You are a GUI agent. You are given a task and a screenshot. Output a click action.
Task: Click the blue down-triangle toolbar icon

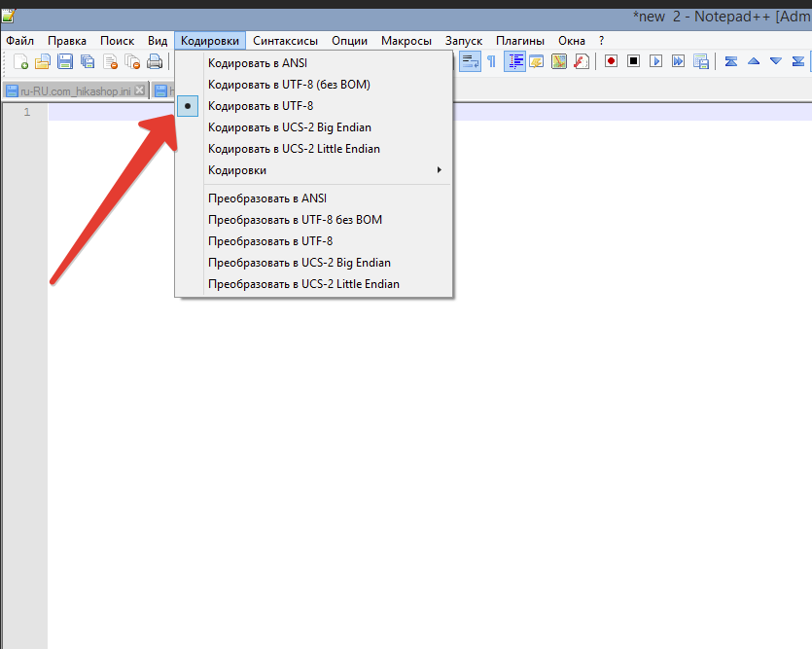click(776, 61)
